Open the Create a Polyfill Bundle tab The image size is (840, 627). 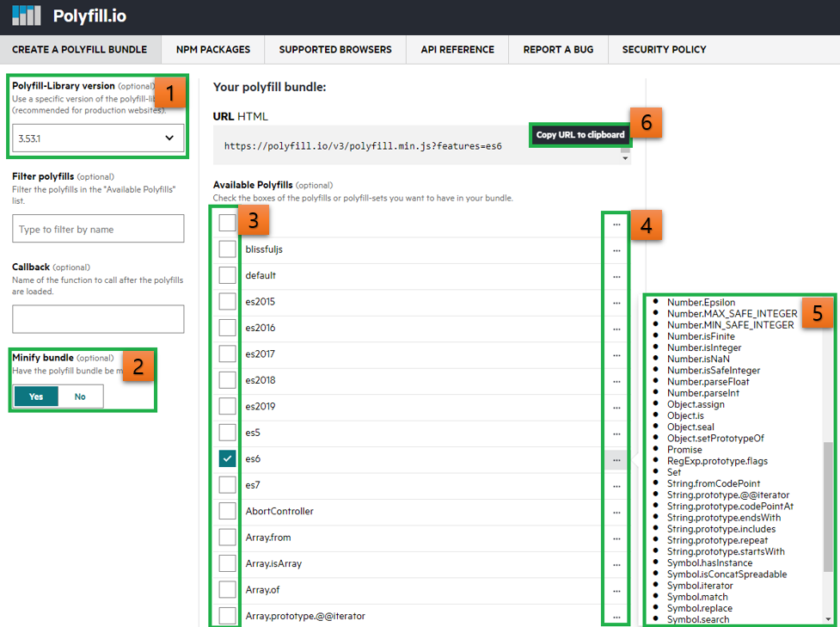[79, 49]
